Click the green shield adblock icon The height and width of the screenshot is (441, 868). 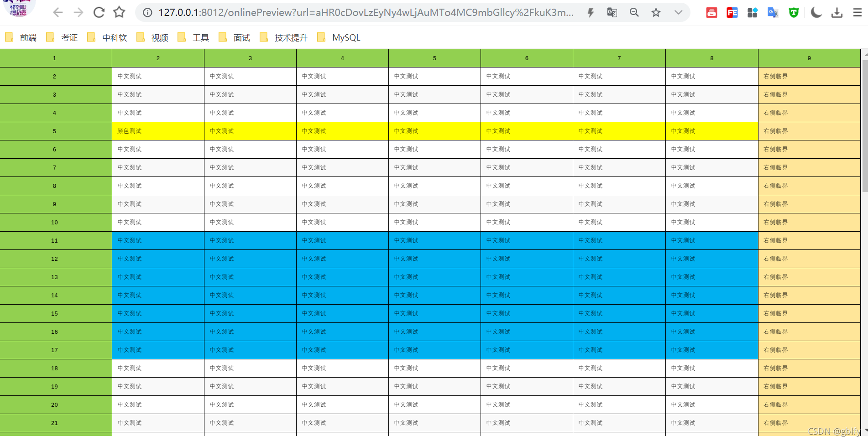(x=794, y=13)
